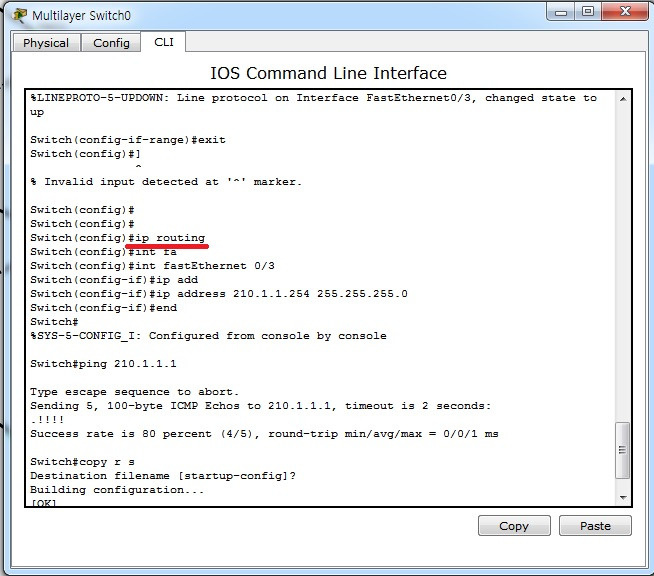Maximize the Multilayer Switch0 window

click(588, 12)
